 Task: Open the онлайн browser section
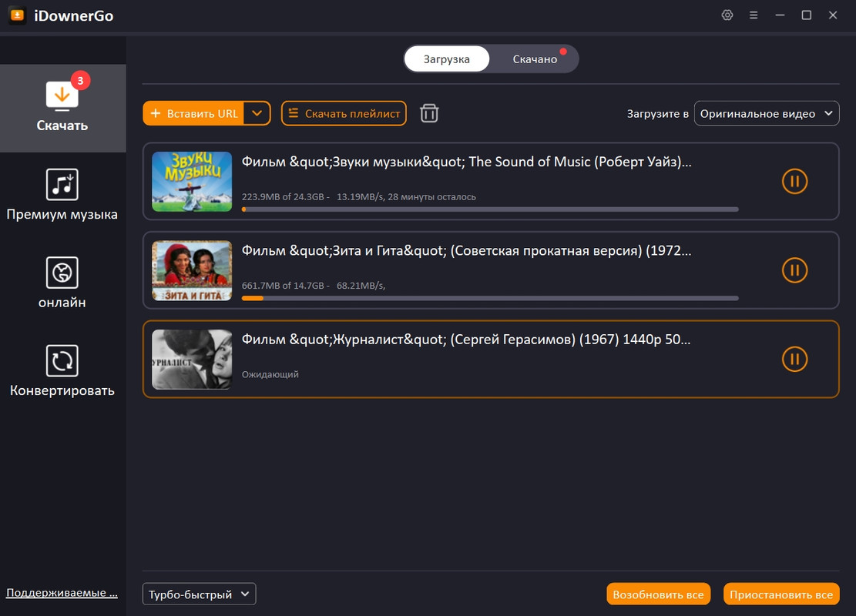pos(62,283)
